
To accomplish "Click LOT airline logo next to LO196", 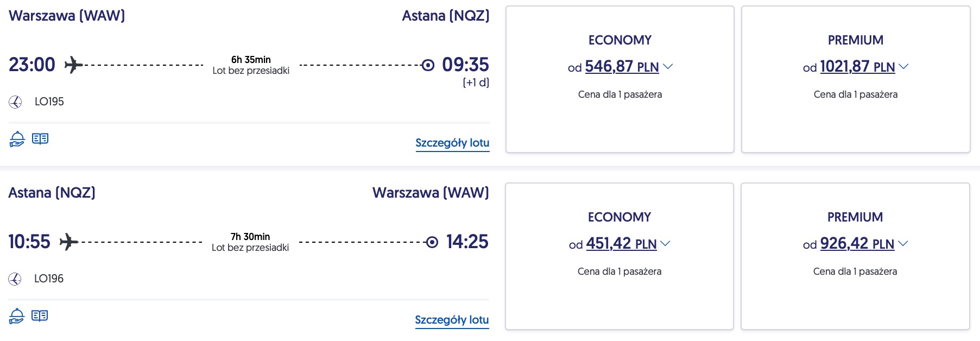I will 15,279.
